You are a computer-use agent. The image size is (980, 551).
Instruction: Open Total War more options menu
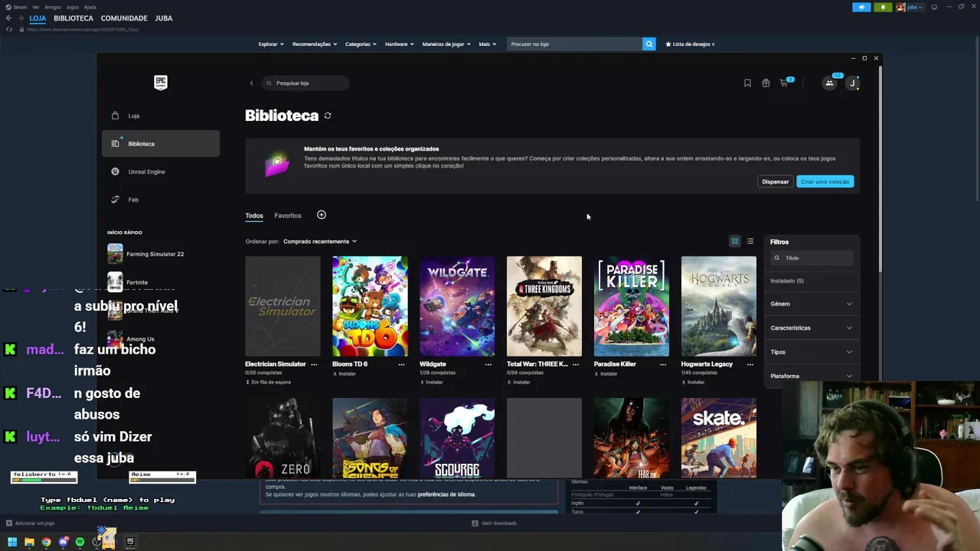click(576, 364)
